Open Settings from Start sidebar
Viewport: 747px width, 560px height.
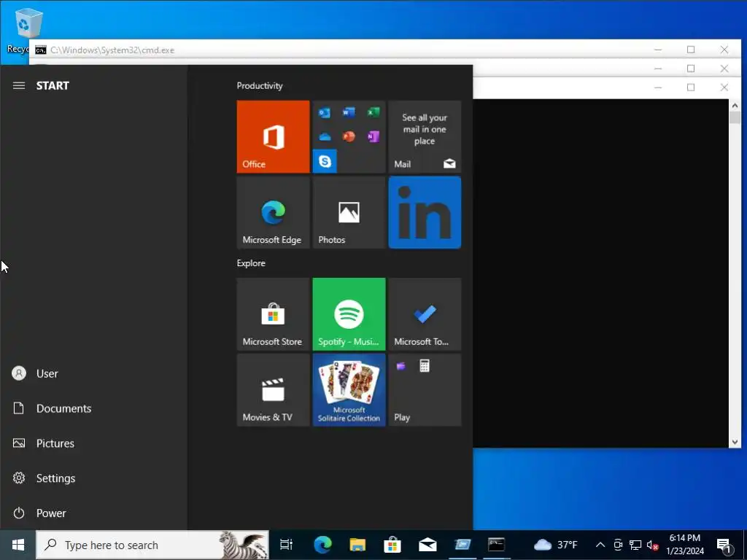pyautogui.click(x=93, y=478)
